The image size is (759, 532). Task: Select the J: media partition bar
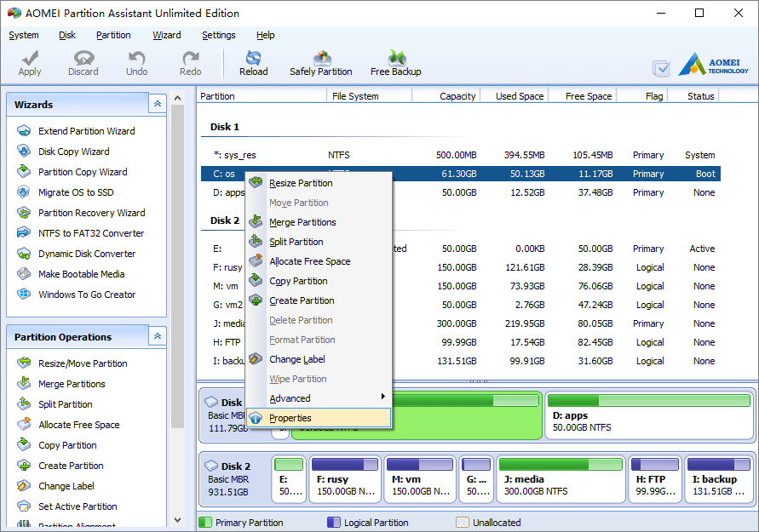(561, 478)
